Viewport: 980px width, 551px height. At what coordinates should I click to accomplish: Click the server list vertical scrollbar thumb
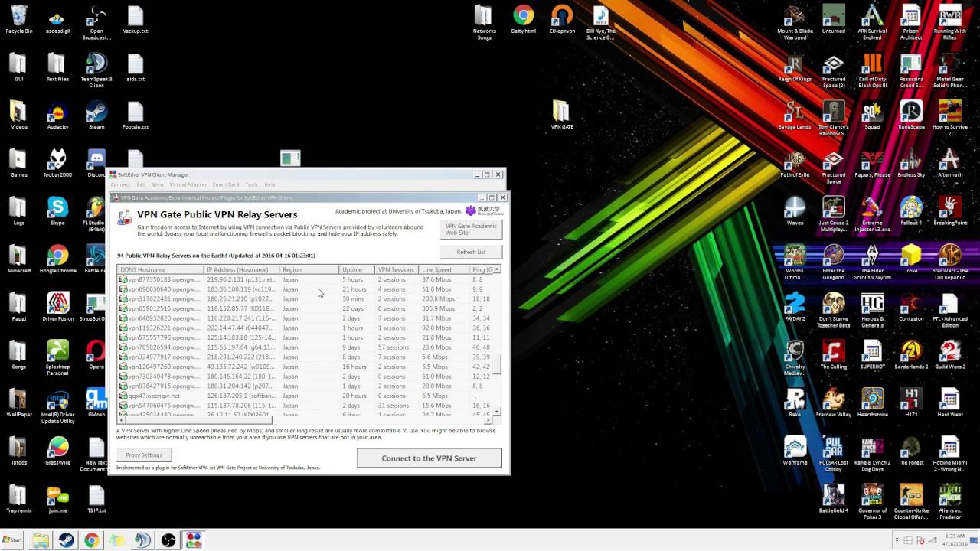(x=498, y=364)
